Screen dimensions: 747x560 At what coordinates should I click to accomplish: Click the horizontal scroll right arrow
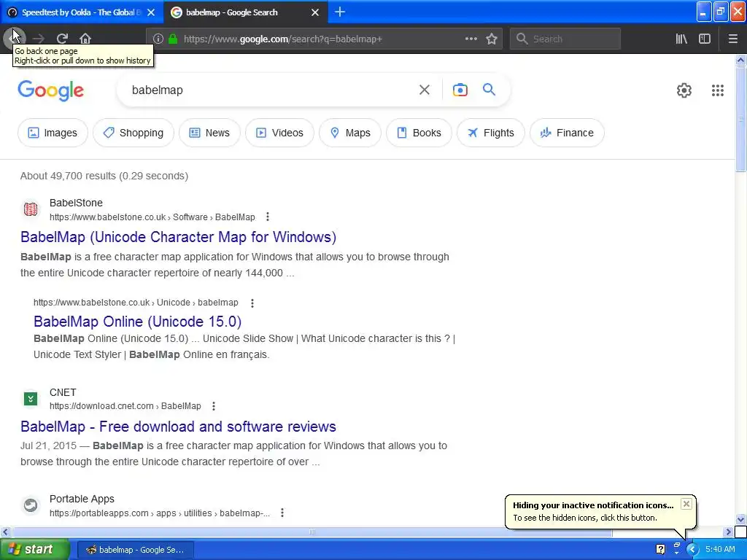[x=728, y=532]
